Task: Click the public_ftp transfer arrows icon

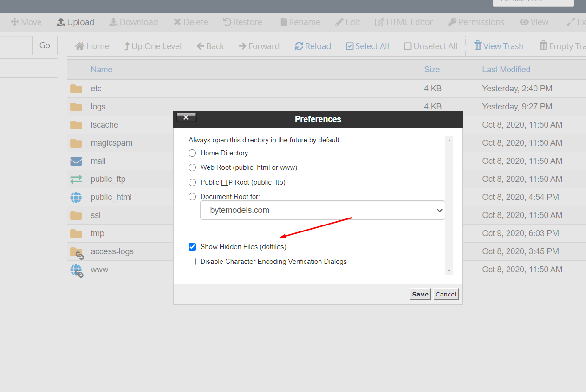Action: [76, 179]
